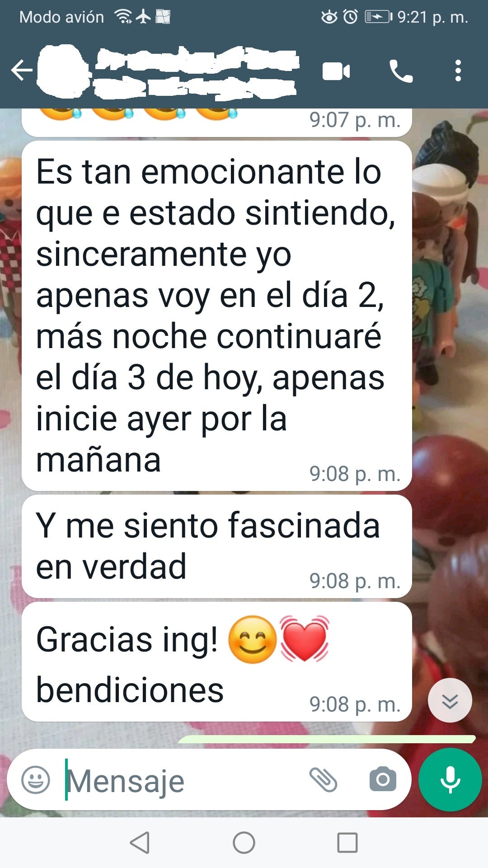The width and height of the screenshot is (488, 868).
Task: Tap the airplane mode status icon
Action: click(144, 17)
